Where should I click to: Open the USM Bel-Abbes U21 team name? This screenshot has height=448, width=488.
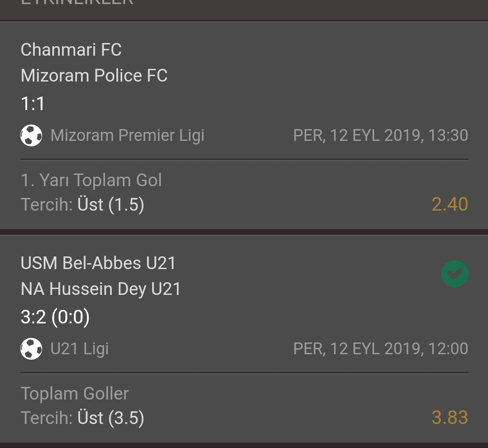pyautogui.click(x=98, y=263)
